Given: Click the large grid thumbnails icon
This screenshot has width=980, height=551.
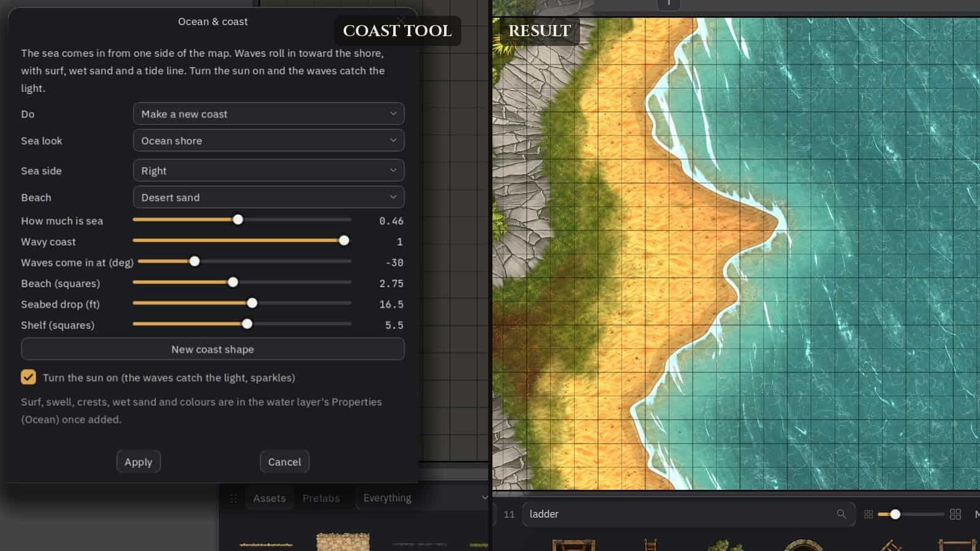Looking at the screenshot, I should point(955,514).
